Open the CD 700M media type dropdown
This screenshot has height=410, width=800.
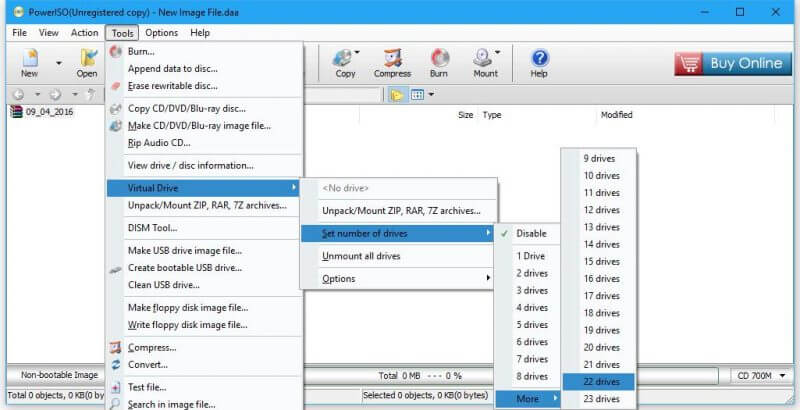760,376
